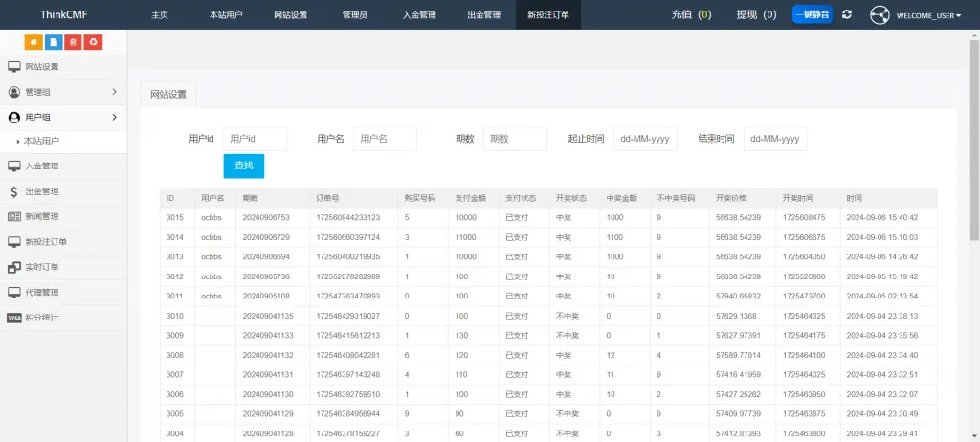Toggle the blue 一键静音 mute button
The width and height of the screenshot is (980, 442).
(812, 14)
